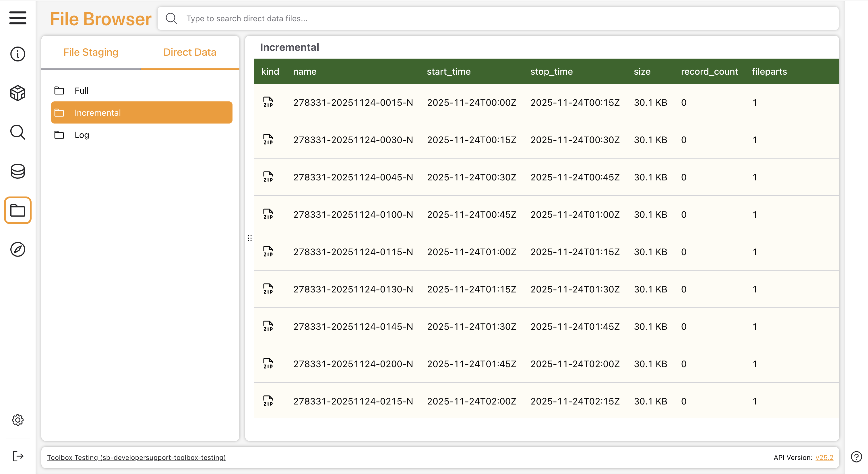The width and height of the screenshot is (868, 474).
Task: Switch to the File Staging tab
Action: coord(91,52)
